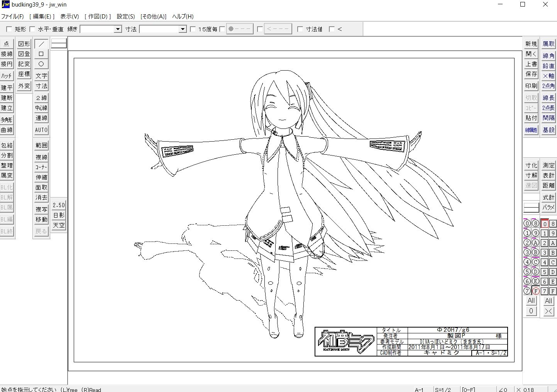Select the ハッチ hatch tool
Viewport: 557px width, 392px height.
[7, 76]
